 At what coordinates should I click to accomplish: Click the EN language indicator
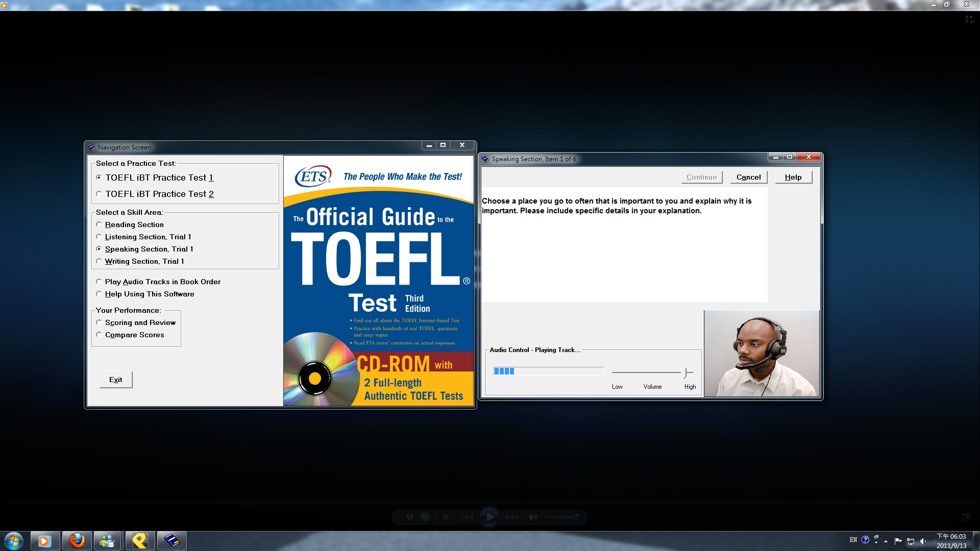pos(853,540)
